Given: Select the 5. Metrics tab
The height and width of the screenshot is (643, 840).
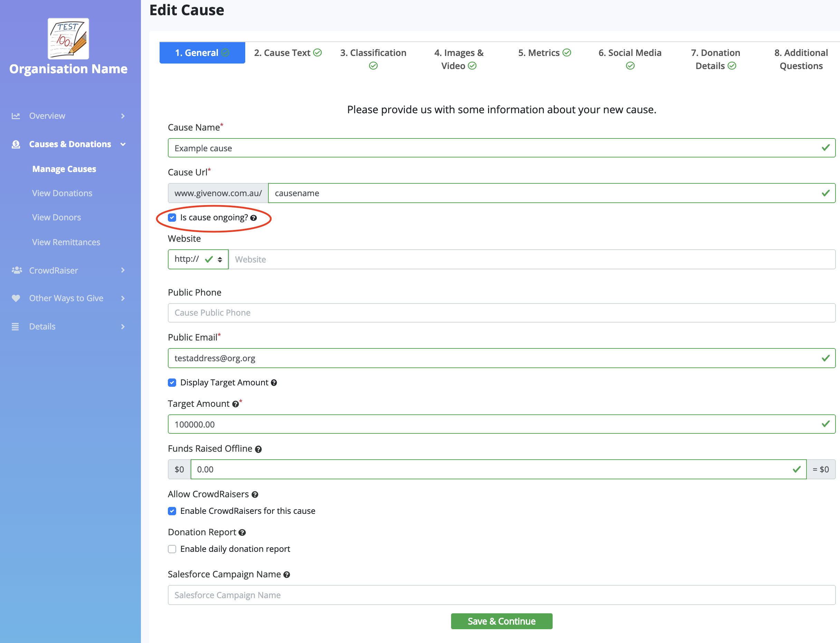Looking at the screenshot, I should tap(544, 53).
